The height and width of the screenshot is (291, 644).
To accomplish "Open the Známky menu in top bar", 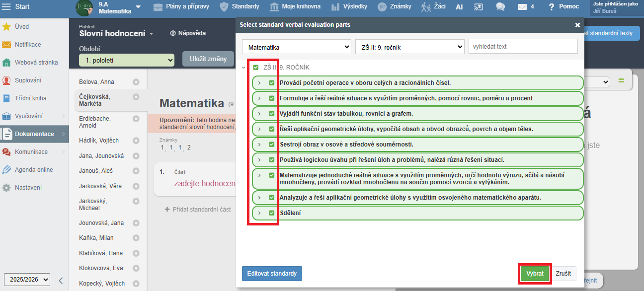I will point(397,6).
